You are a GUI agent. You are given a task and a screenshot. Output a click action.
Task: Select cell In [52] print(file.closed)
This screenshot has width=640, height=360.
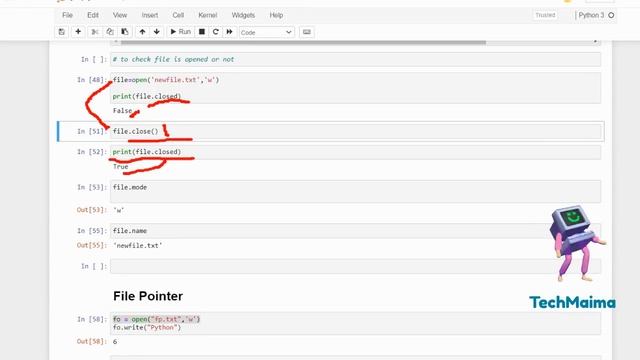pos(355,152)
